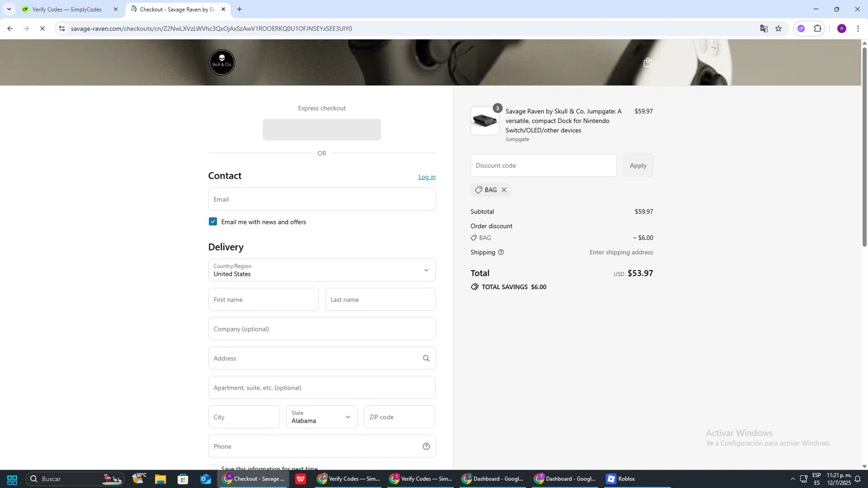
Task: Click the address search magnifier icon
Action: [x=426, y=358]
